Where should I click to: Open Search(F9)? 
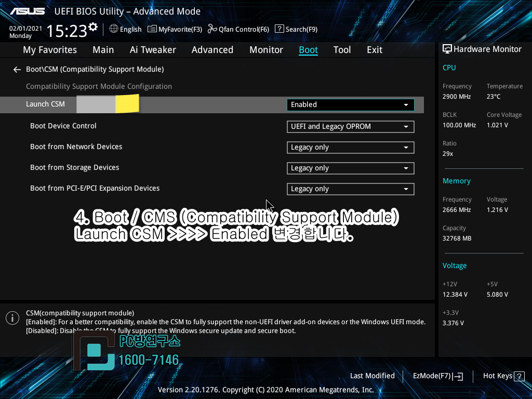click(296, 29)
